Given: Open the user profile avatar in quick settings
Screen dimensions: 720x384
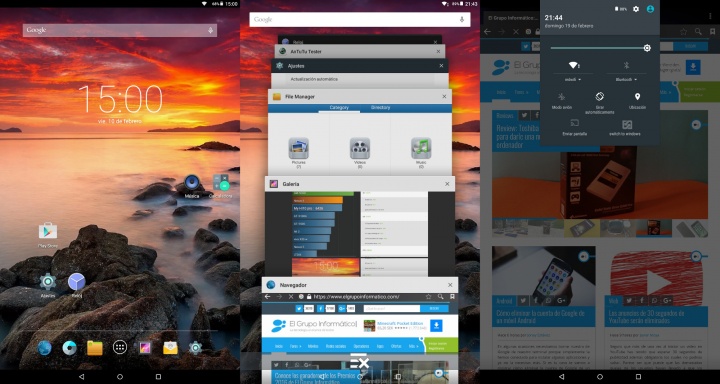Looking at the screenshot, I should pyautogui.click(x=650, y=9).
